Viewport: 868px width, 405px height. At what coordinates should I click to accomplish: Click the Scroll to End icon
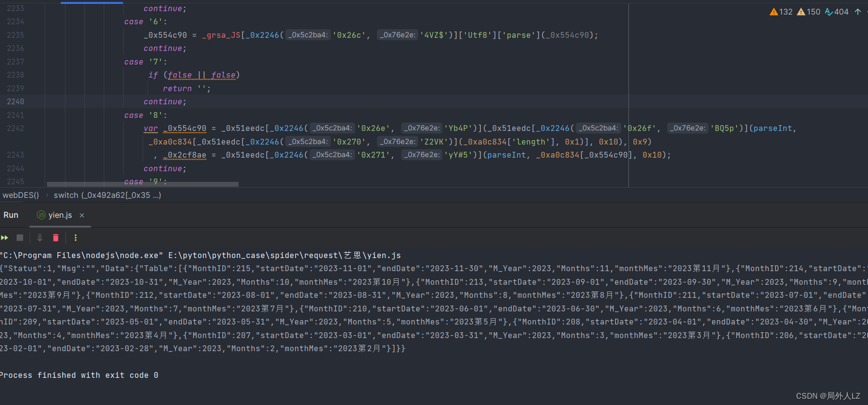click(40, 238)
